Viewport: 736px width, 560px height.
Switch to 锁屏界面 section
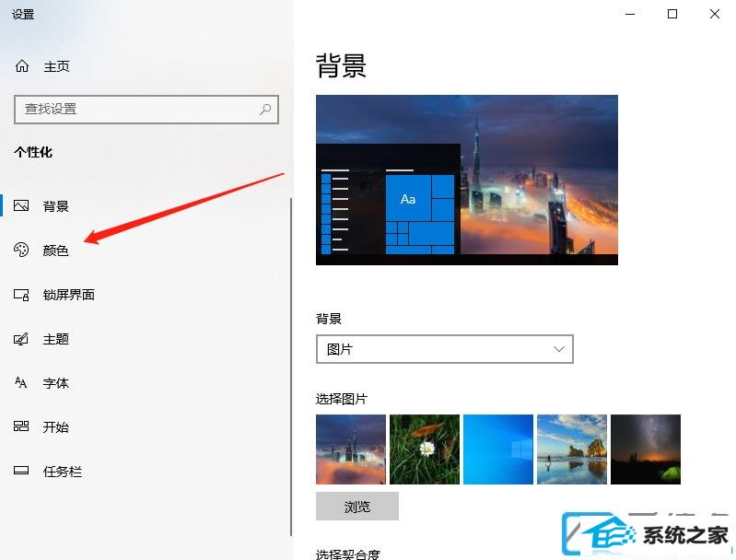(68, 295)
